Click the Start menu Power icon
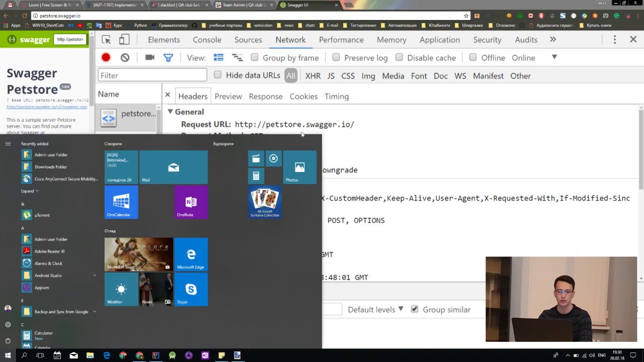This screenshot has height=362, width=644. point(8,340)
